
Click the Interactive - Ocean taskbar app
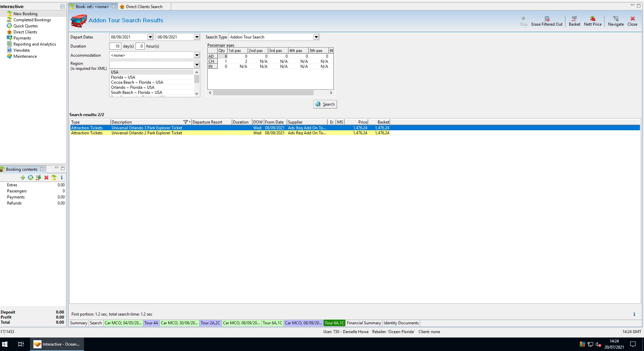57,344
